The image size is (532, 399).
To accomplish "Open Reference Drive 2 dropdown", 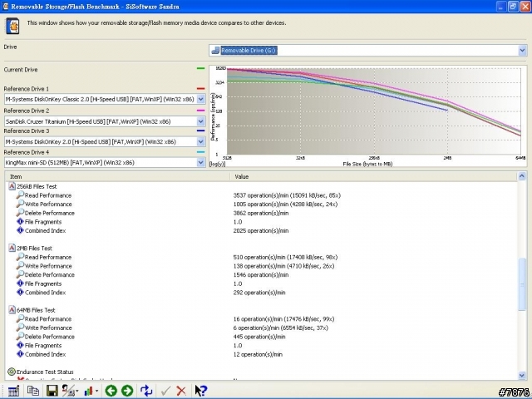I will click(201, 121).
